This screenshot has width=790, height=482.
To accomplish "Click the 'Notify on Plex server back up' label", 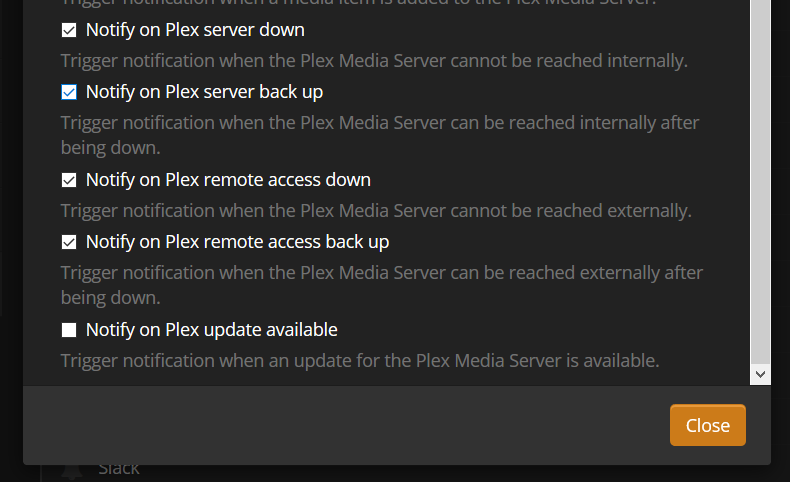I will [x=204, y=92].
